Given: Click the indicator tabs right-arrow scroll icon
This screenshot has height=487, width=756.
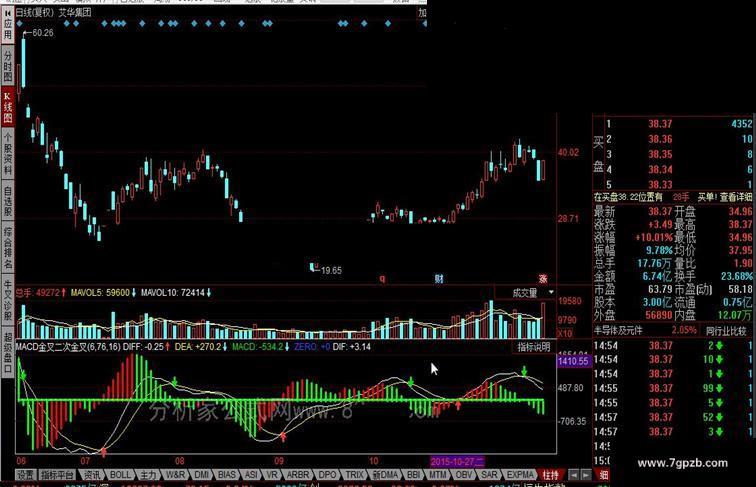Looking at the screenshot, I should (586, 475).
